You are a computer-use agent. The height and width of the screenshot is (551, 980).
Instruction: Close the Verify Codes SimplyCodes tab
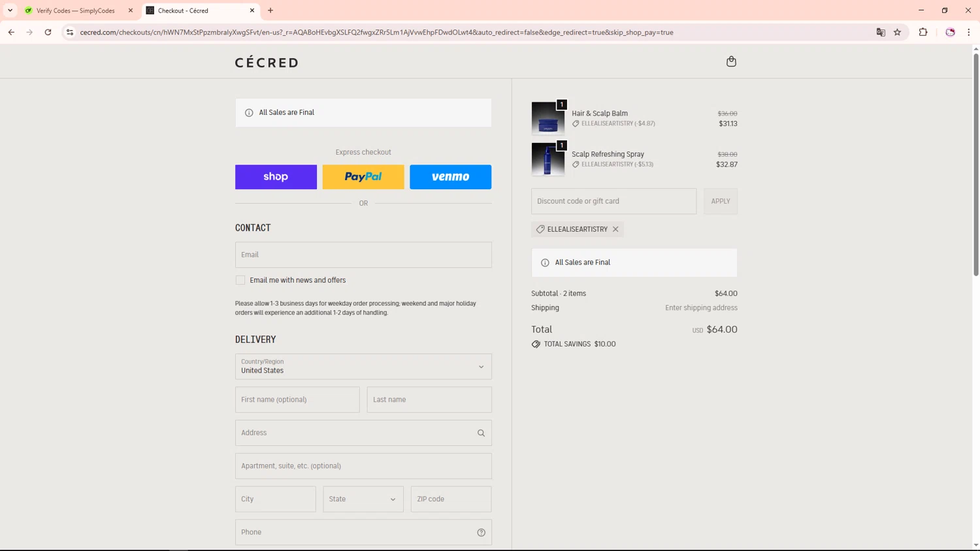point(131,10)
